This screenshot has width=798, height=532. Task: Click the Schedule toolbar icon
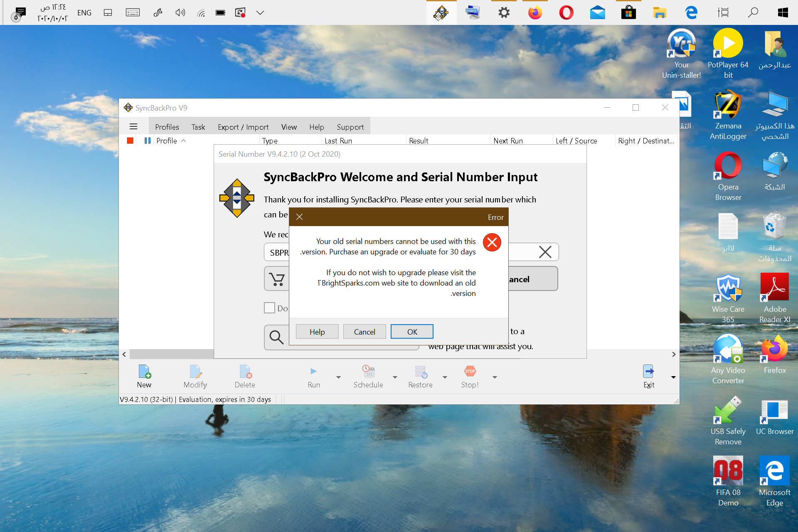click(x=368, y=376)
